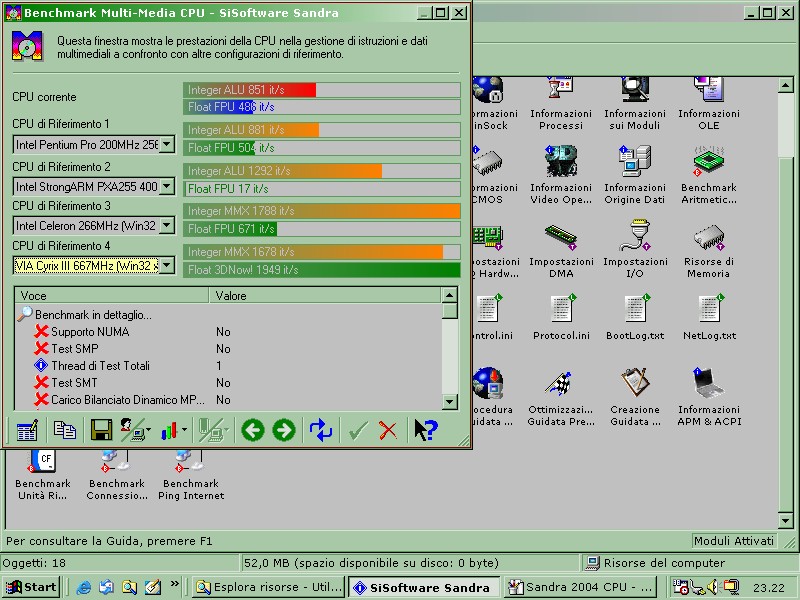
Task: Expand the StrongARM PXA255 reference dropdown
Action: coord(166,186)
